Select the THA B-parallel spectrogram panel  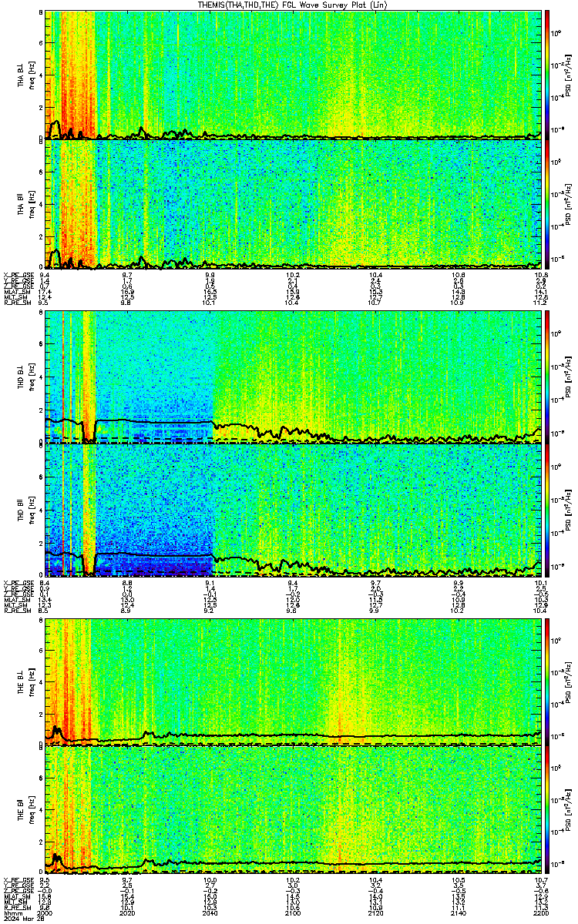(293, 204)
